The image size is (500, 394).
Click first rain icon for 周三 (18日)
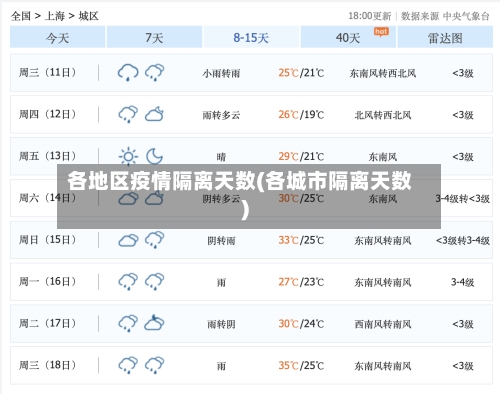tap(128, 365)
